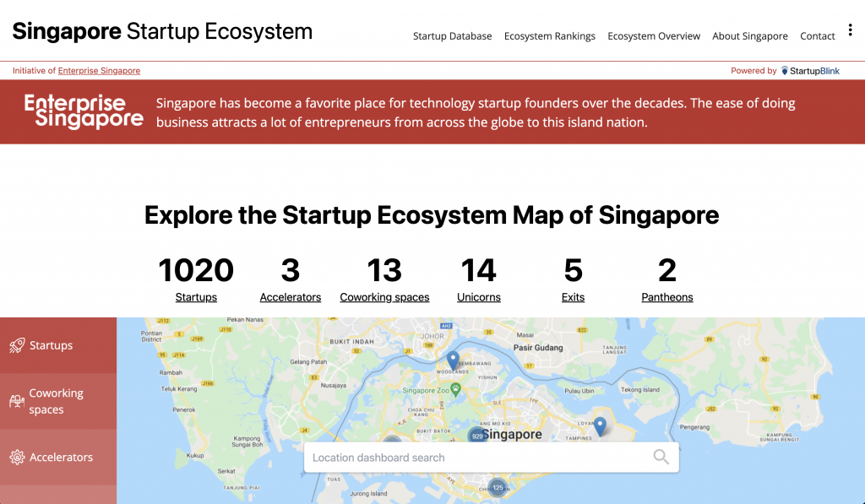This screenshot has width=865, height=504.
Task: Click the Accelerators gear icon in sidebar
Action: coord(17,458)
